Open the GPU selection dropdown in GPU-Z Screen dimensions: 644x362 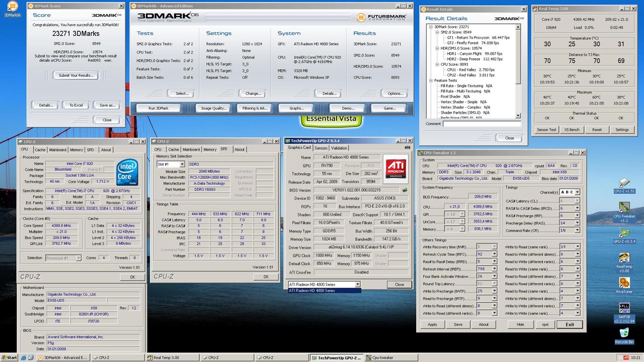[x=358, y=285]
